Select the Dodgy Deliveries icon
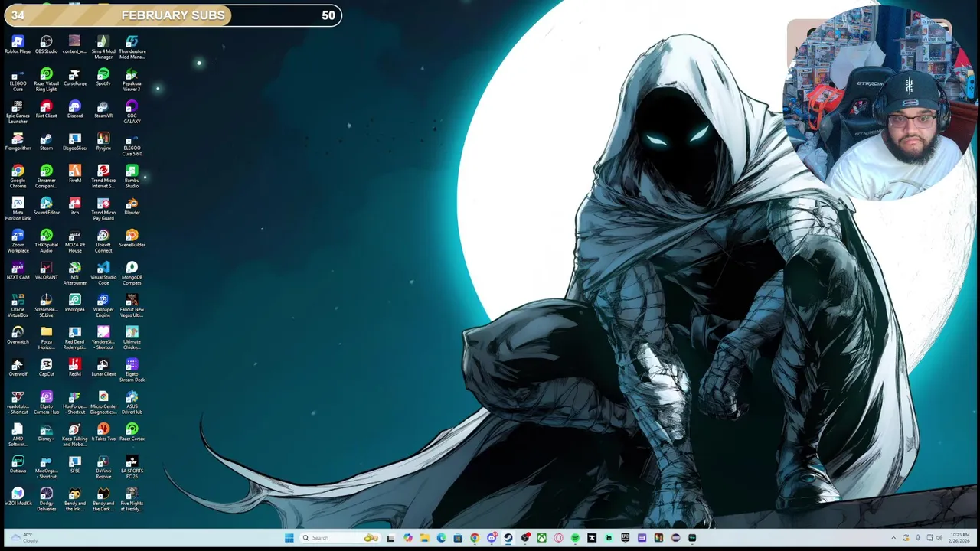 (x=46, y=499)
